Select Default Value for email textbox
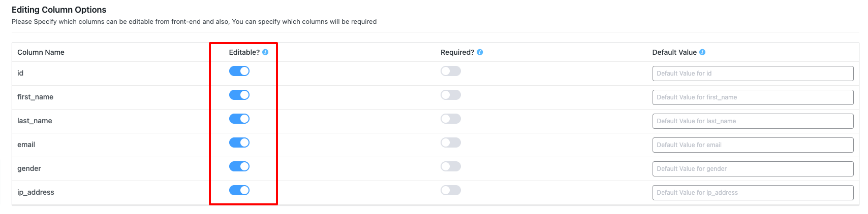Viewport: 868px width, 214px height. click(752, 145)
